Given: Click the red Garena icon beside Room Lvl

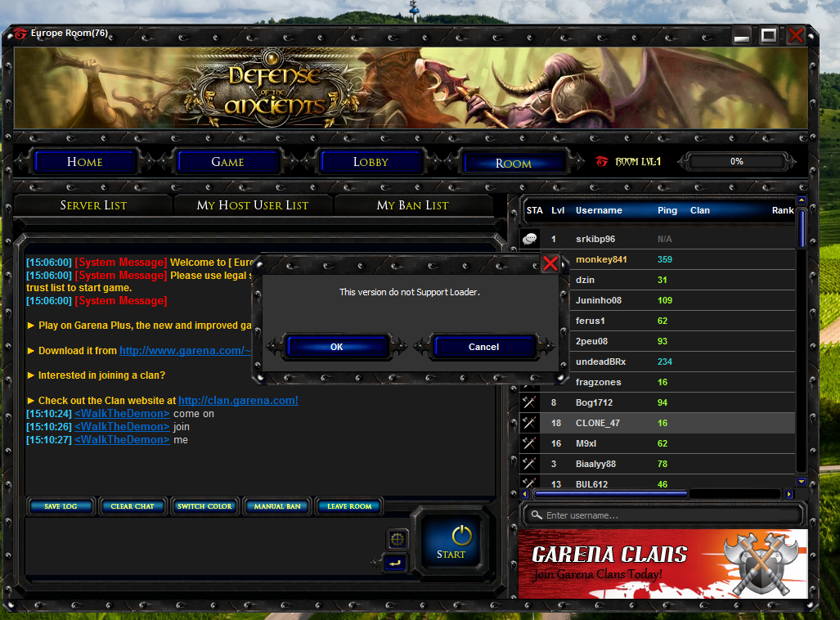Looking at the screenshot, I should pos(602,161).
